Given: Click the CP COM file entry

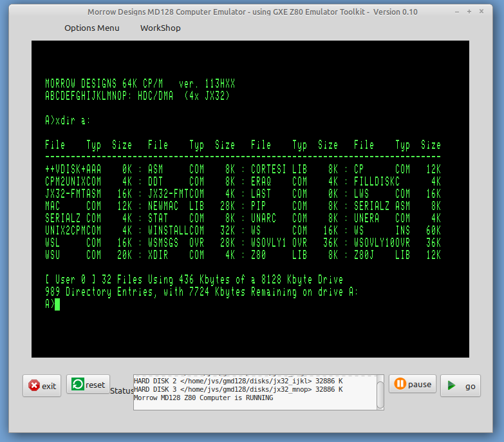Looking at the screenshot, I should click(x=398, y=169).
